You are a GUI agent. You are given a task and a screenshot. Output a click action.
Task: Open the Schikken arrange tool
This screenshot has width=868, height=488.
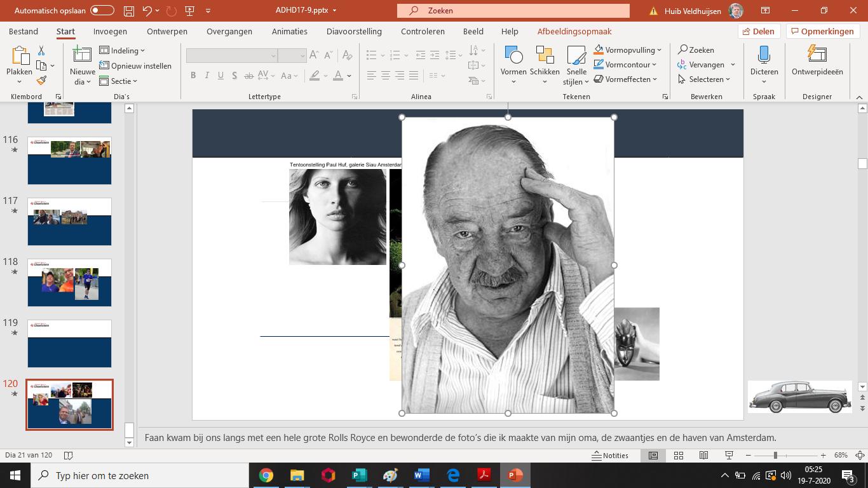click(544, 65)
